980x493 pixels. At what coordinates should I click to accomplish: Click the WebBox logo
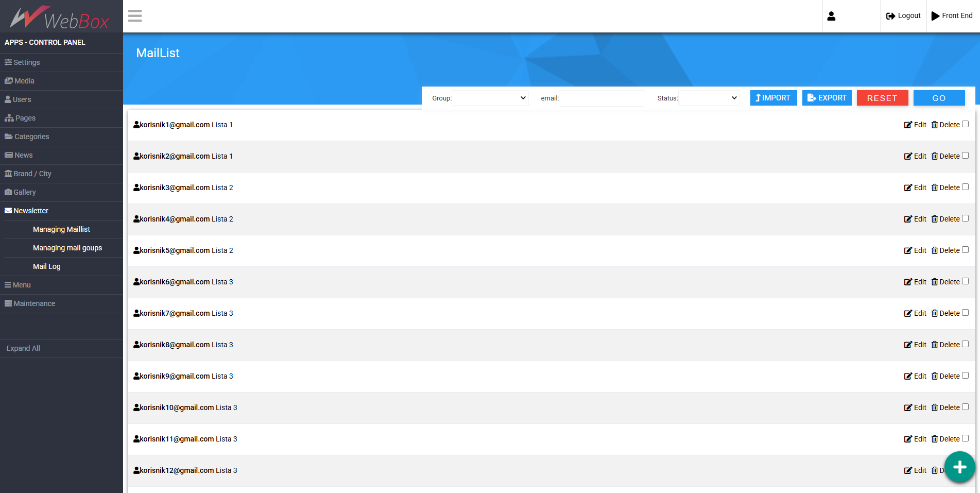tap(60, 18)
